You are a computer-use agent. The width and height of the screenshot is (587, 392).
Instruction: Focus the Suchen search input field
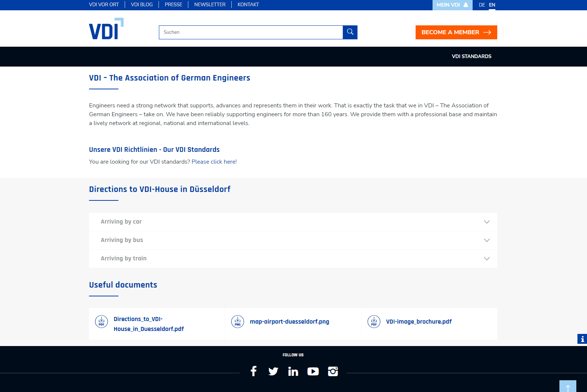click(251, 32)
